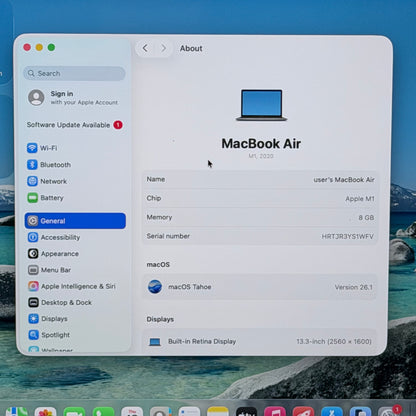Screen dimensions: 416x416
Task: Click the 13.3-inch (2560 × 1600) text
Action: (x=334, y=341)
